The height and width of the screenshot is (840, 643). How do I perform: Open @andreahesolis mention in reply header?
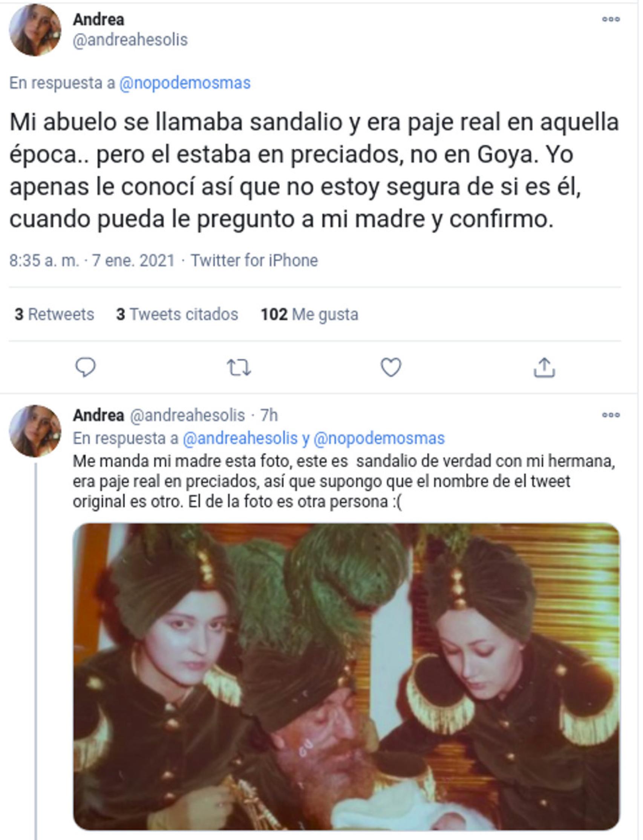[240, 438]
